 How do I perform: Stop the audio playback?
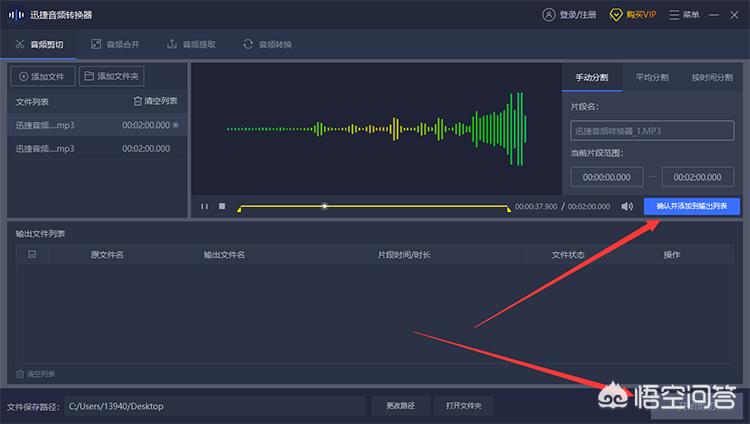(222, 206)
